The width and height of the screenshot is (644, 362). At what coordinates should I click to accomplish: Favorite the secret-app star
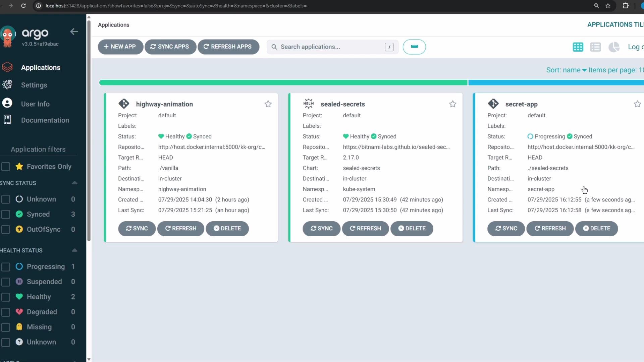[x=637, y=104]
